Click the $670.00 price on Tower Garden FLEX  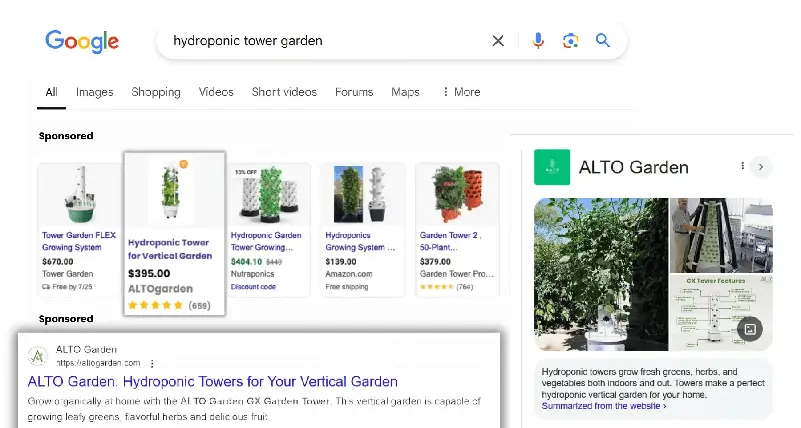pyautogui.click(x=58, y=261)
